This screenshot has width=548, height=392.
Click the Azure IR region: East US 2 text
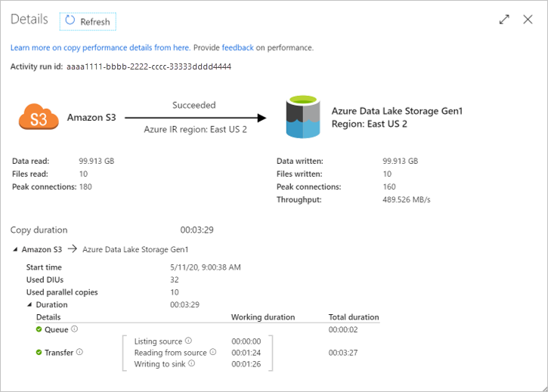click(195, 130)
